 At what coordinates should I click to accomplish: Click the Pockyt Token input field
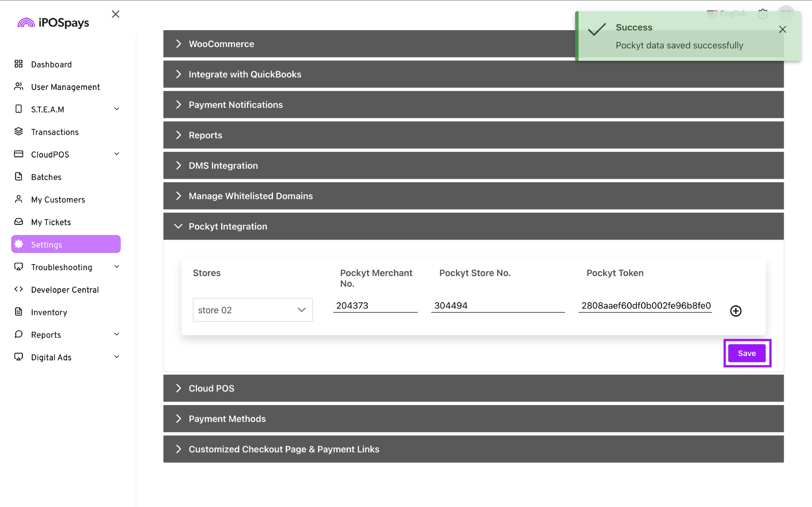pos(645,305)
